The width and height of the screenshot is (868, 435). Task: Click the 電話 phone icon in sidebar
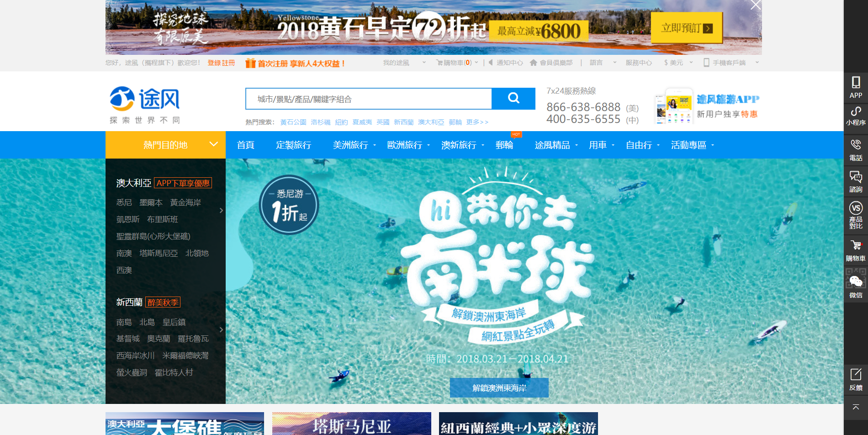pyautogui.click(x=856, y=150)
